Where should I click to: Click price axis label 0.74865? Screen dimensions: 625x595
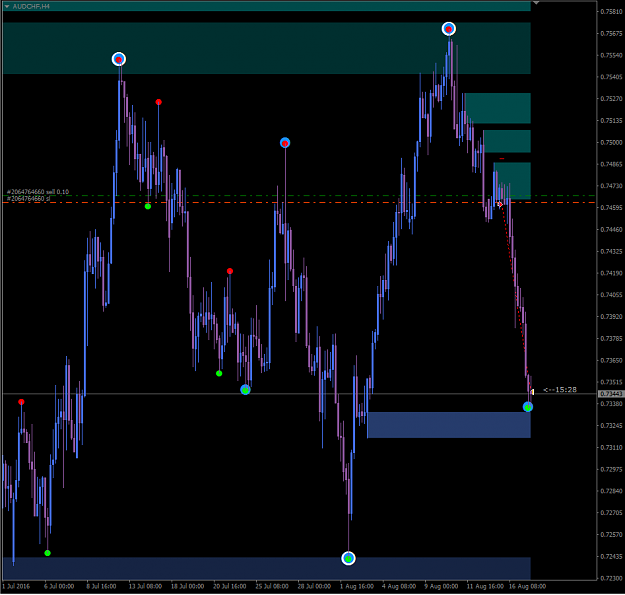(x=611, y=164)
